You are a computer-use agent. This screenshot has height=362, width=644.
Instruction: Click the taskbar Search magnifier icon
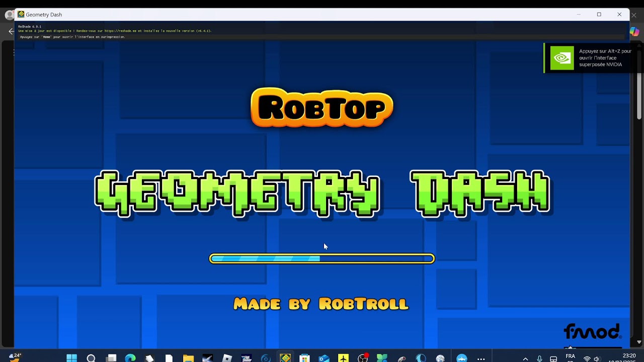[91, 358]
